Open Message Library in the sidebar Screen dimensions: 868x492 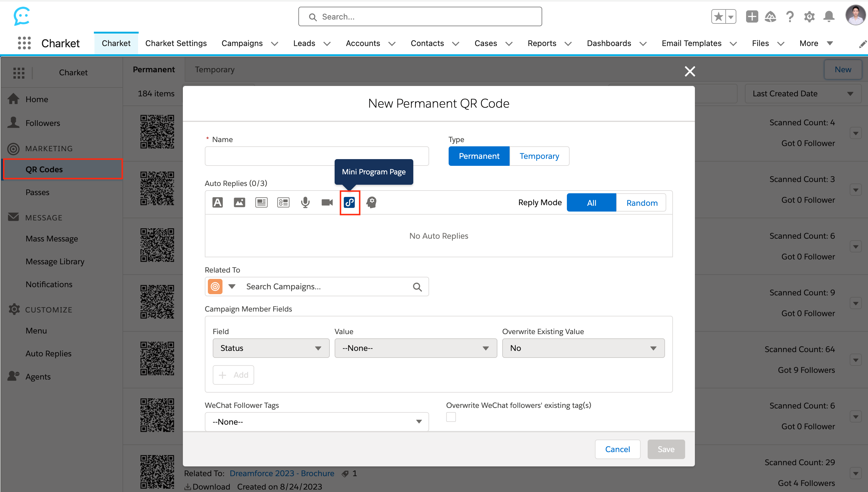click(55, 262)
